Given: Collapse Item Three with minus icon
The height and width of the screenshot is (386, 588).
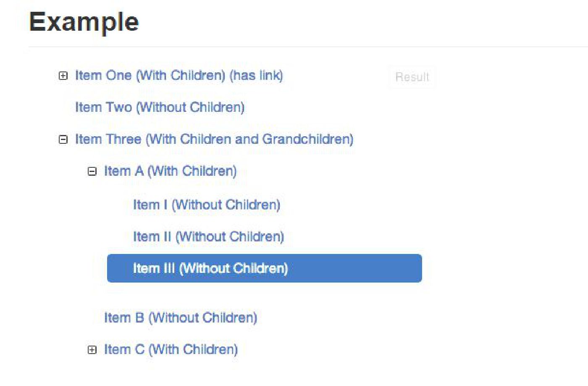Looking at the screenshot, I should [x=63, y=139].
